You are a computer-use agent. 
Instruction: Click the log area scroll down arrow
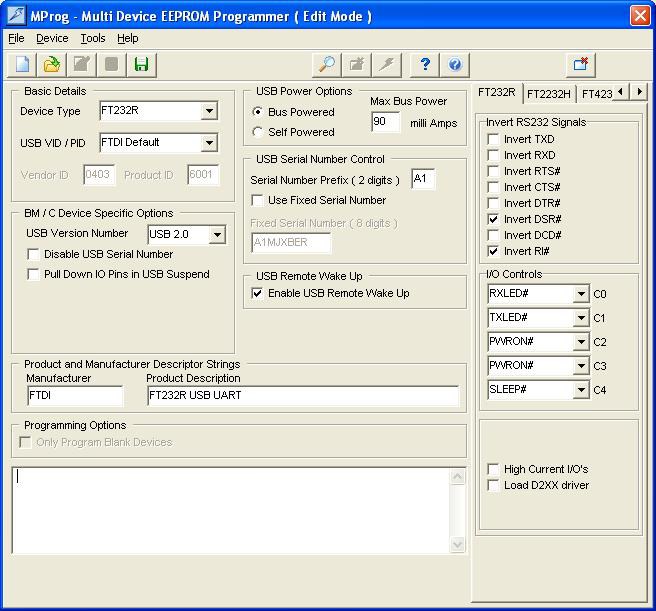(x=457, y=544)
